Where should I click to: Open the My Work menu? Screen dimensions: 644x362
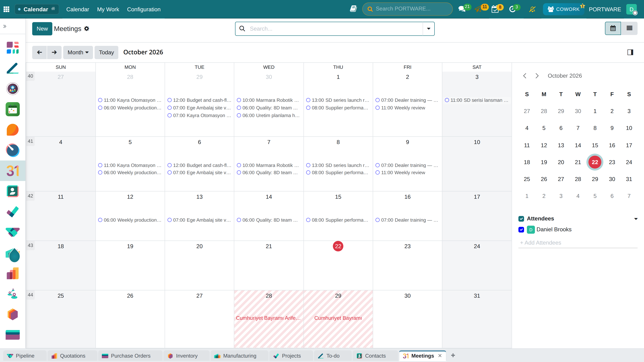108,9
